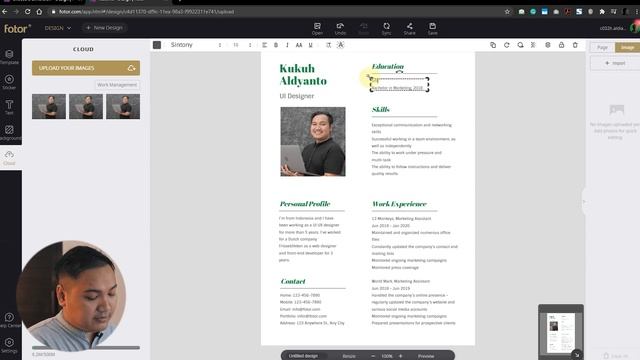Viewport: 640px width, 360px height.
Task: Toggle uppercase AA formatting
Action: [299, 45]
